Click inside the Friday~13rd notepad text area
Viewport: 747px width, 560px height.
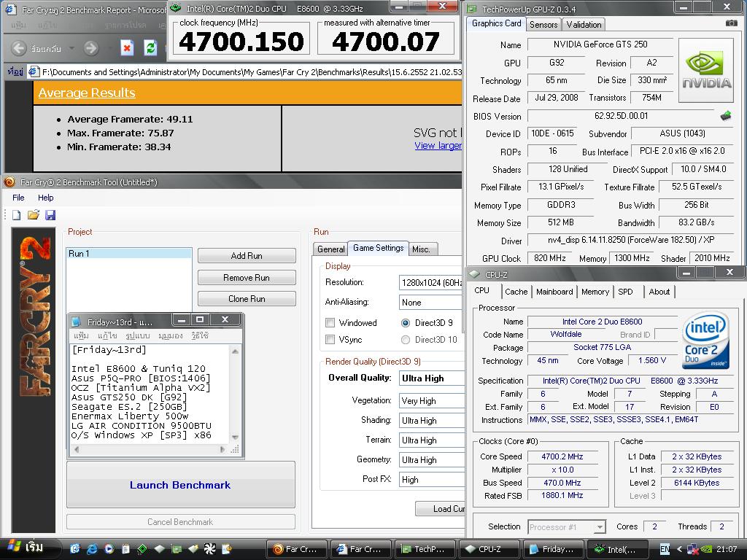150,394
